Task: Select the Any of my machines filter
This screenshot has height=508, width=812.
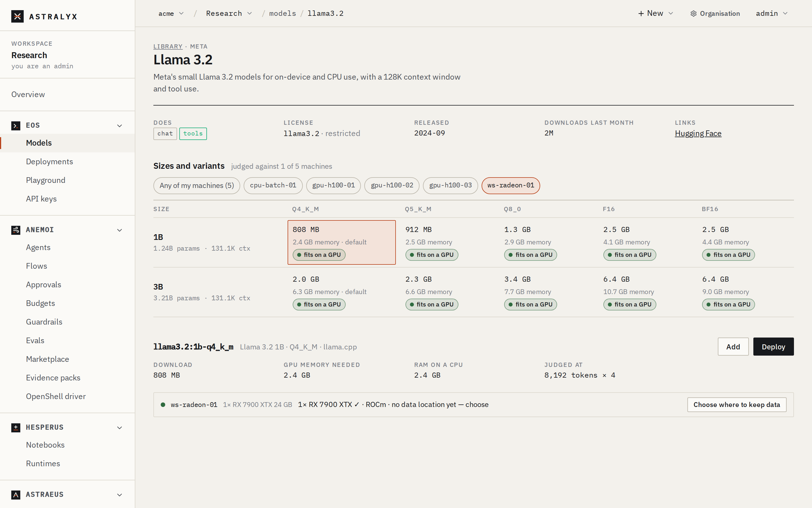Action: 197,185
